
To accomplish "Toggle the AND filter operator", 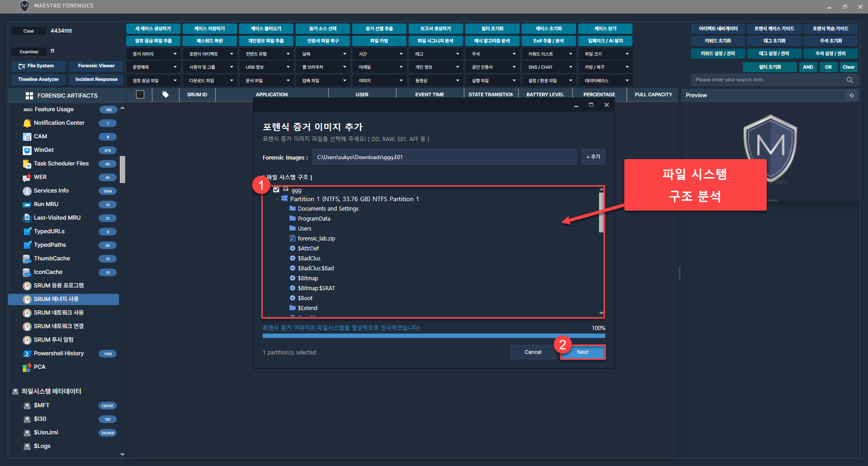I will point(808,67).
